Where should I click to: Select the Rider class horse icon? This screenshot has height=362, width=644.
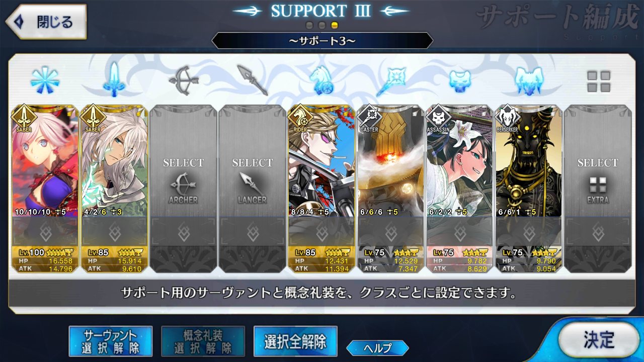coord(322,80)
